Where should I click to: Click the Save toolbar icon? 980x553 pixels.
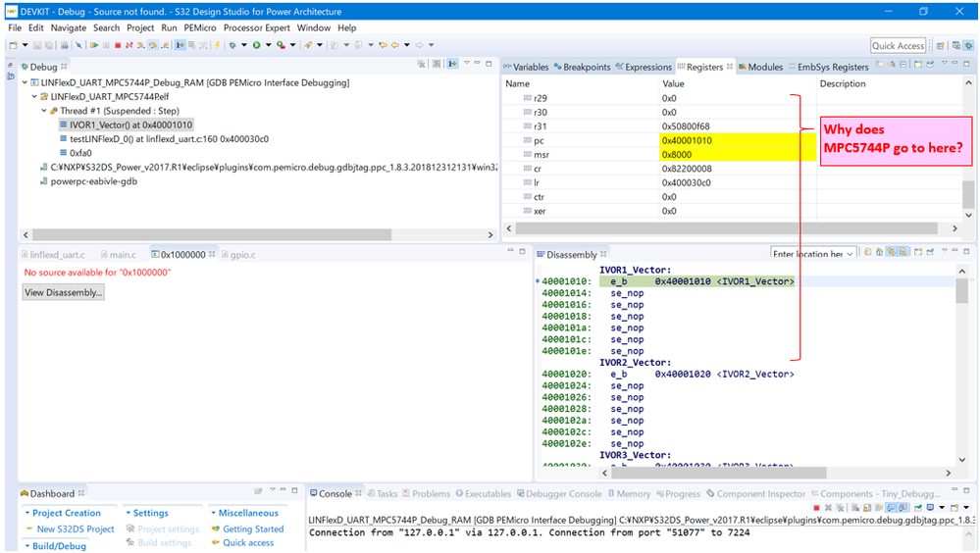point(35,45)
